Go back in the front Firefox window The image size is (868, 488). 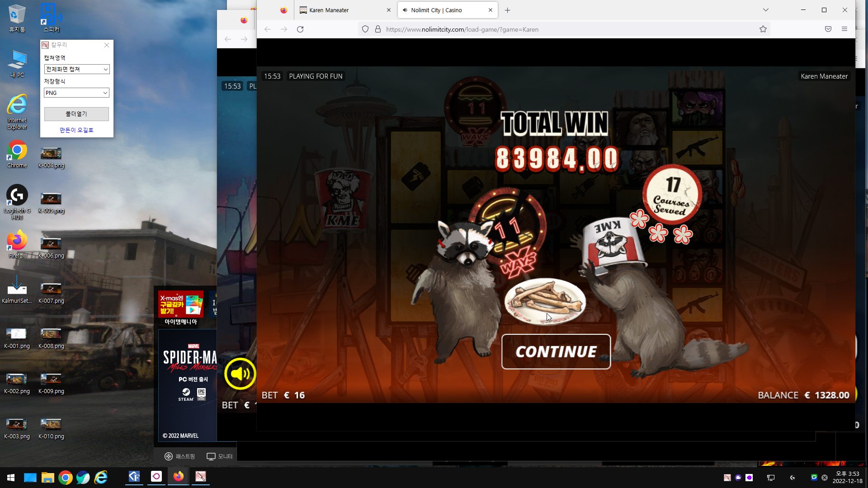pyautogui.click(x=268, y=29)
